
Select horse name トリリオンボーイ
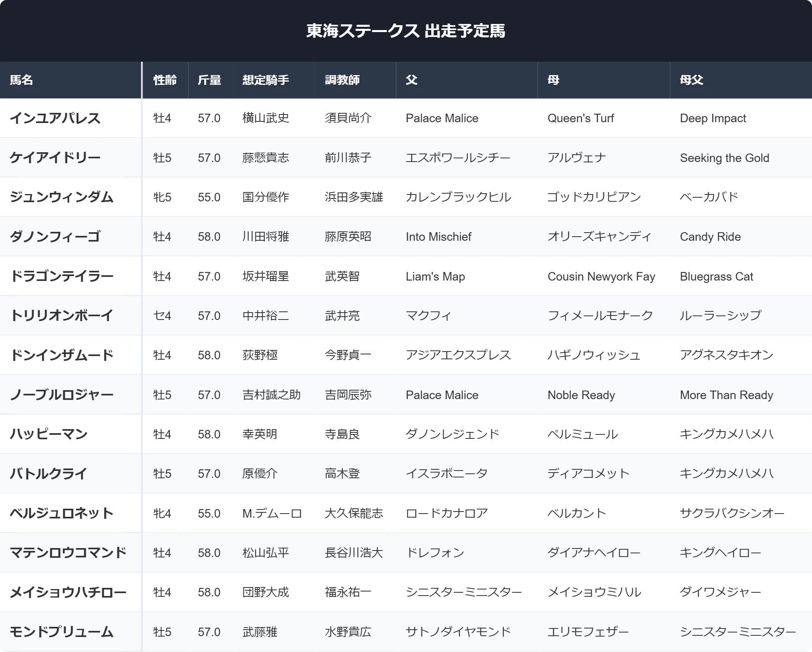tap(62, 315)
